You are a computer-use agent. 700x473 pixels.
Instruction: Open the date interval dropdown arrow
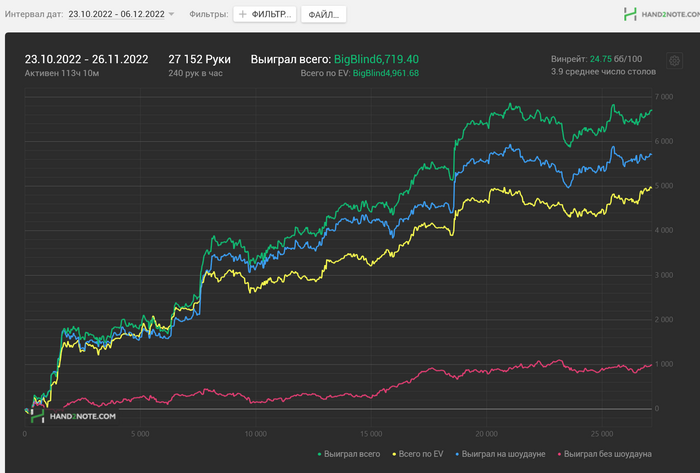[171, 14]
